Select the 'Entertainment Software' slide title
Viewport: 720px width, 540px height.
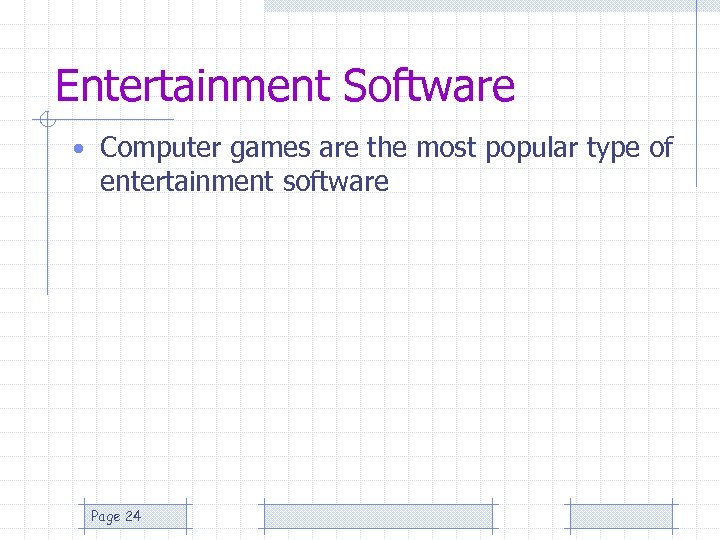(x=285, y=85)
